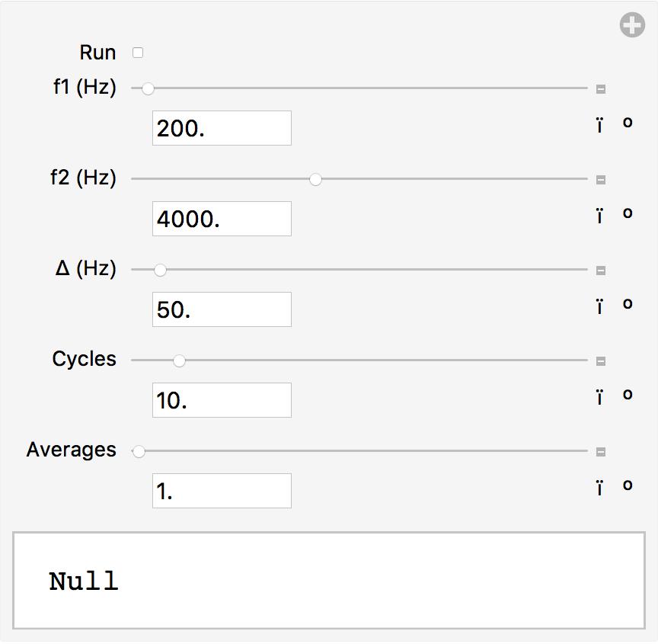658x644 pixels.
Task: Collapse the f1 (Hz) controls with minus button
Action: [x=601, y=89]
